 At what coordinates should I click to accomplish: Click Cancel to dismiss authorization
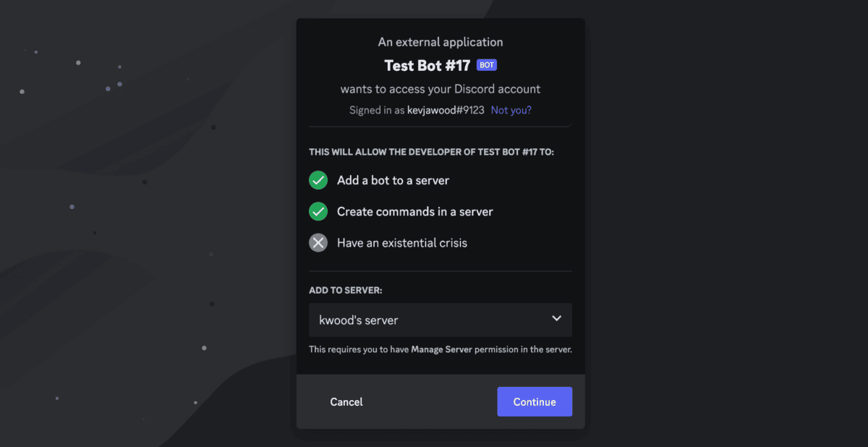346,402
